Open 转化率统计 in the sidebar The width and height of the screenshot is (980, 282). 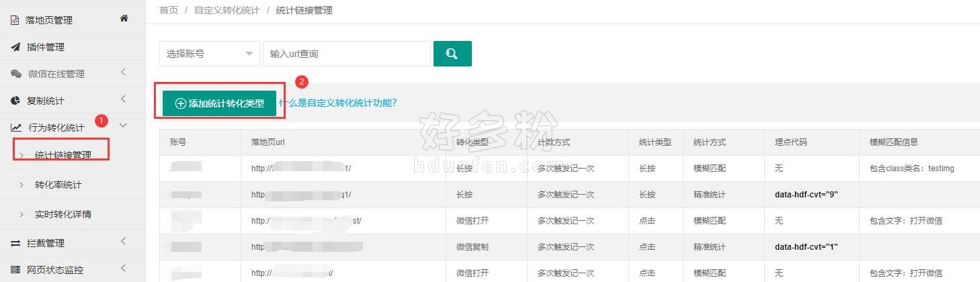pyautogui.click(x=58, y=185)
